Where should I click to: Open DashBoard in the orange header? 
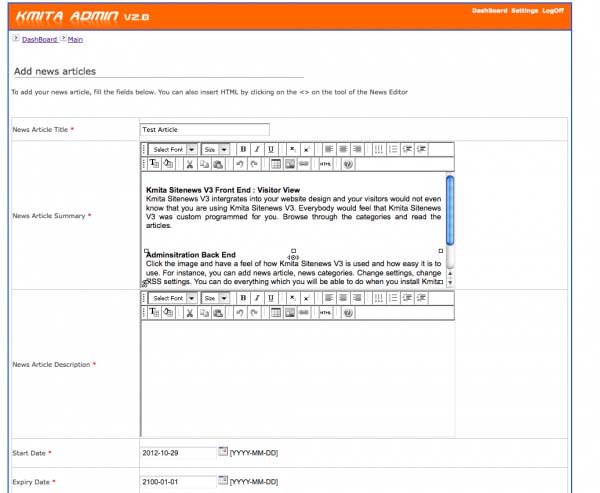click(489, 11)
